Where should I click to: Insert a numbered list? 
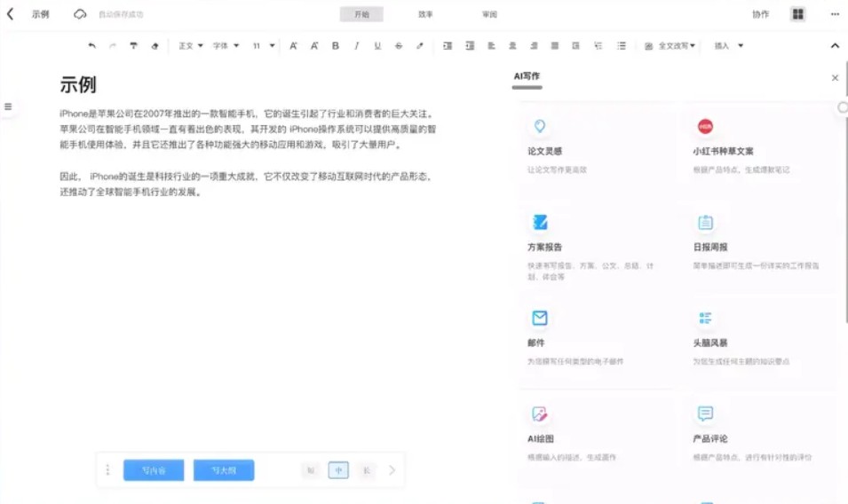598,46
